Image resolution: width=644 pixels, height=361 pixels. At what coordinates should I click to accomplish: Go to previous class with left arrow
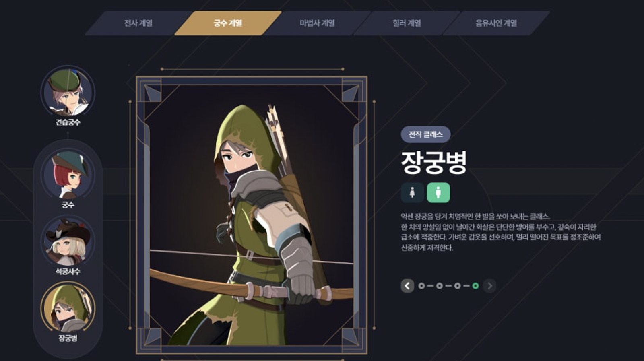point(407,286)
